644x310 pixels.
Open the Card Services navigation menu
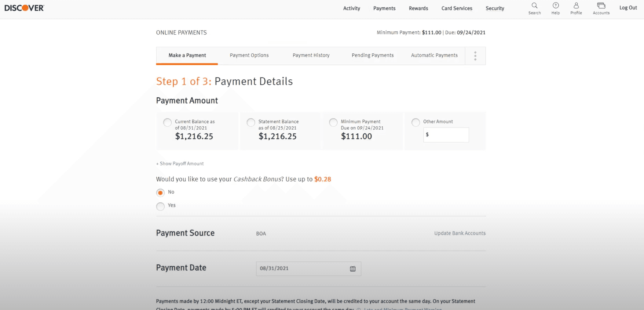click(x=456, y=8)
